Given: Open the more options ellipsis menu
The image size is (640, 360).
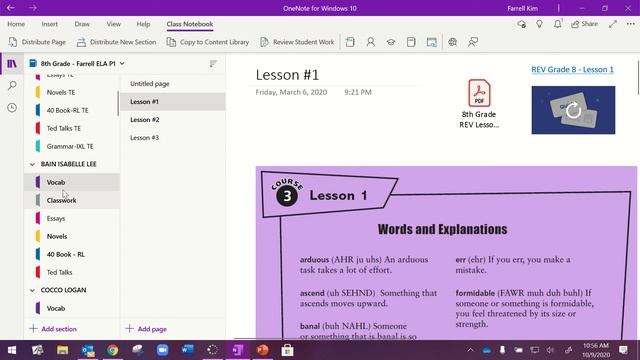Looking at the screenshot, I should click(631, 24).
